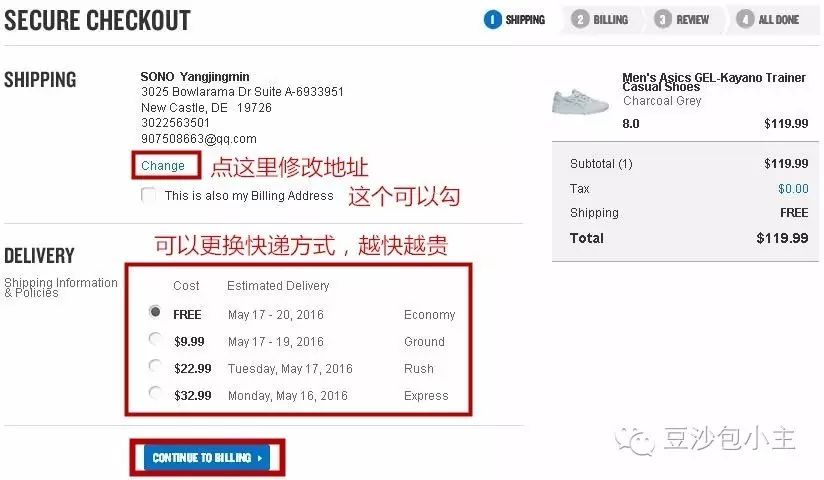The width and height of the screenshot is (824, 480).
Task: Select the FREE Economy delivery option
Action: tap(154, 312)
